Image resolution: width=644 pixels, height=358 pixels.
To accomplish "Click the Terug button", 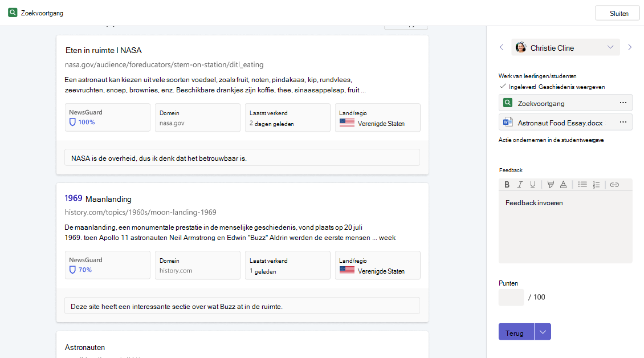I will pyautogui.click(x=516, y=332).
